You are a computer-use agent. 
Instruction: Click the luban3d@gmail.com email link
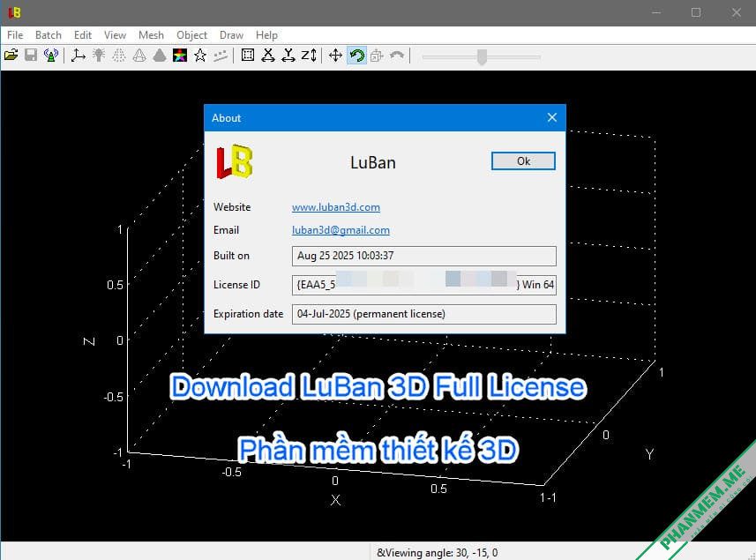(x=341, y=230)
